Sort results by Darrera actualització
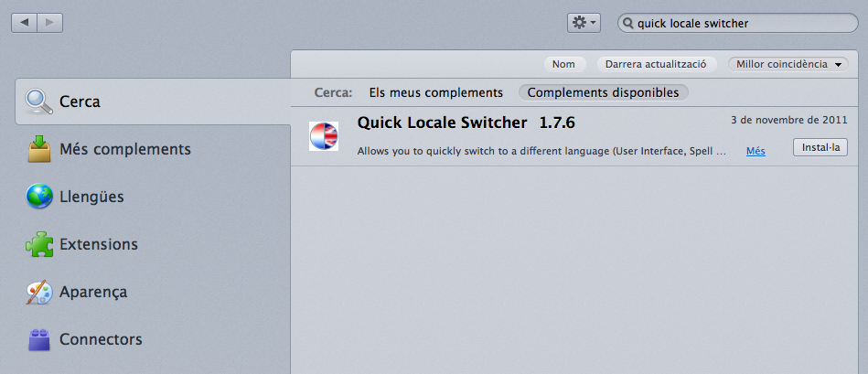This screenshot has height=374, width=868. [x=656, y=64]
